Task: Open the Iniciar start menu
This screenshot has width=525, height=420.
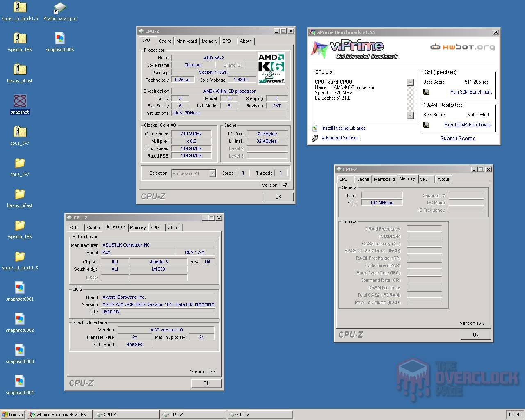Action: point(13,415)
